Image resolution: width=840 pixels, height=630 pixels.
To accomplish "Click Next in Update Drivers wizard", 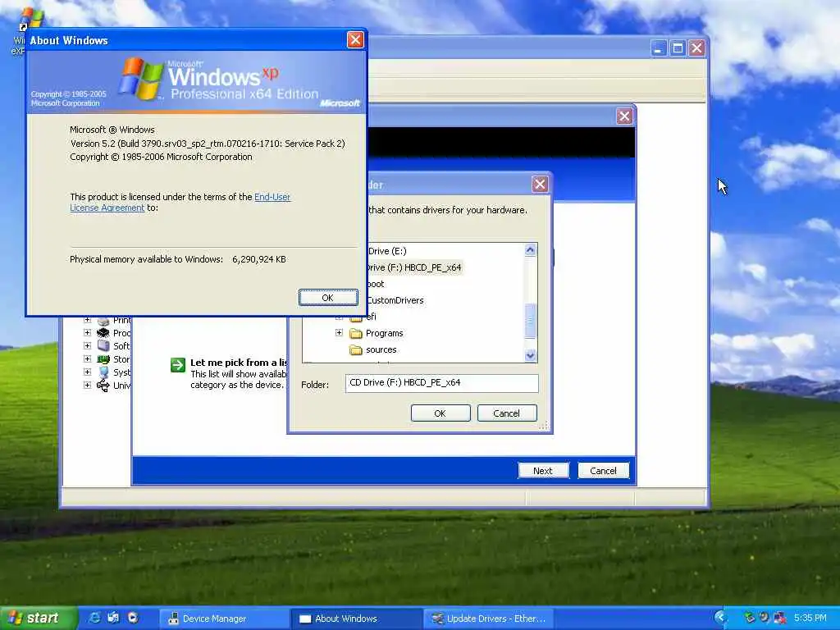I will [543, 470].
